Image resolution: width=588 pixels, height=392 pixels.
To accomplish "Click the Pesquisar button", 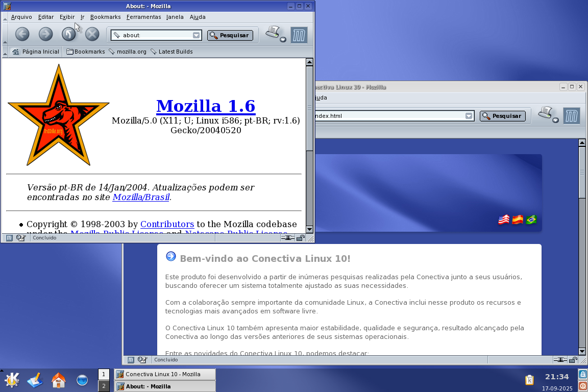I will point(230,35).
